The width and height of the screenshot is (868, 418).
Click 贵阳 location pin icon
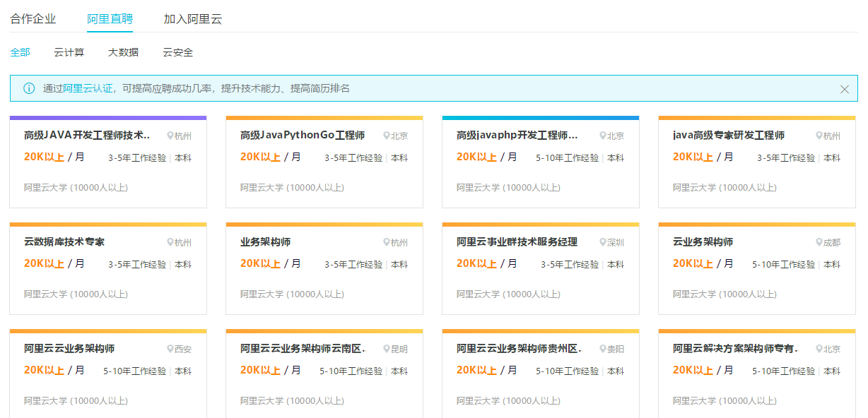click(603, 349)
